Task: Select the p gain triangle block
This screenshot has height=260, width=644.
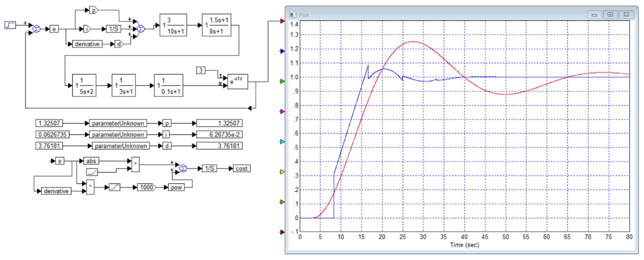Action: pos(94,11)
